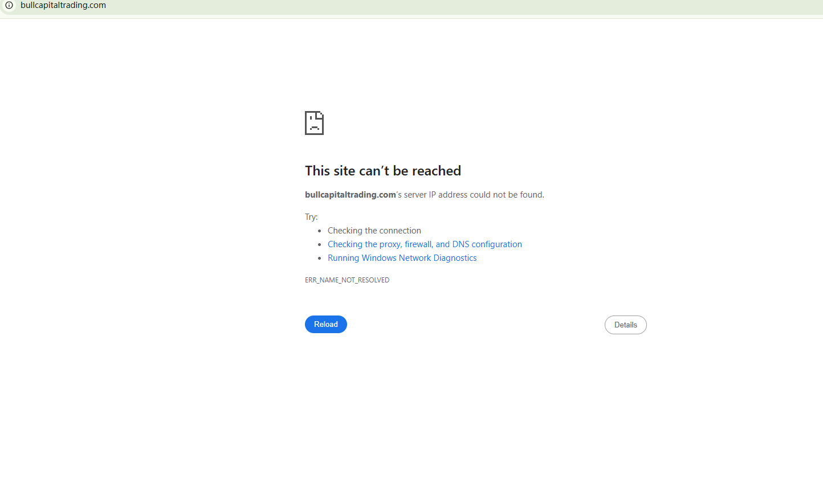Open the Details button
Viewport: 823px width, 504px height.
pyautogui.click(x=626, y=325)
